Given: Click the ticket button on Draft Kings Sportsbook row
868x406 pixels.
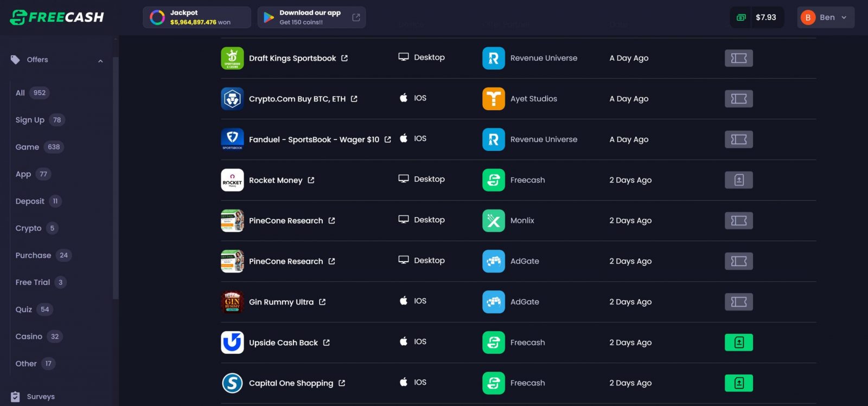Looking at the screenshot, I should [x=739, y=58].
